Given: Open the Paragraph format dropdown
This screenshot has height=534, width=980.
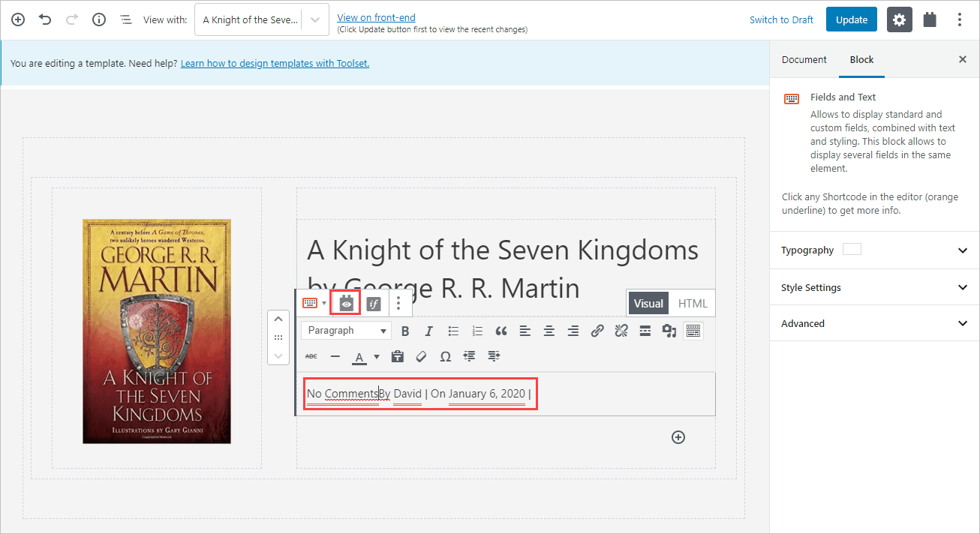Looking at the screenshot, I should tap(347, 331).
